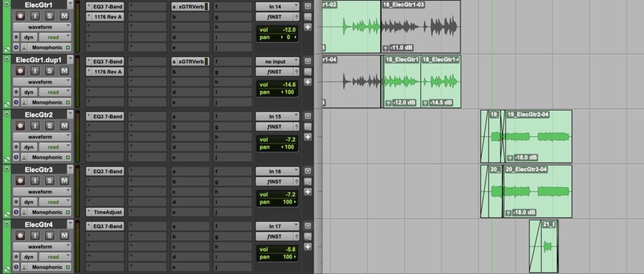The height and width of the screenshot is (274, 644).
Task: Mute the ElecGtr1.dup1 track
Action: (x=64, y=72)
